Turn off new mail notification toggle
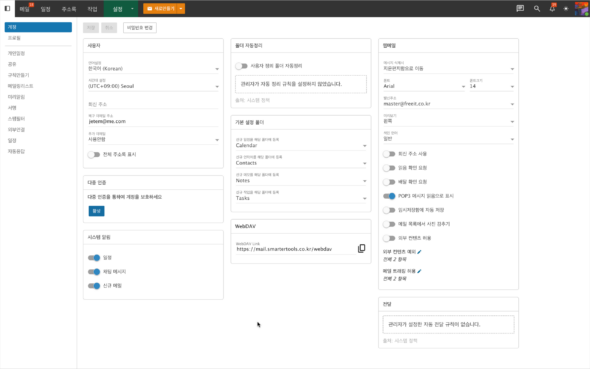This screenshot has height=369, width=590. [94, 286]
